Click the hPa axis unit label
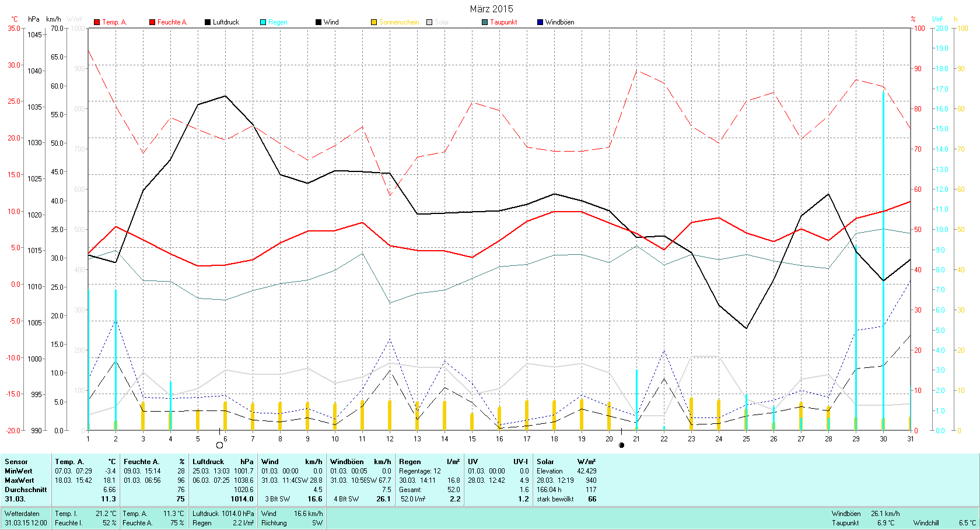Image resolution: width=980 pixels, height=530 pixels. pyautogui.click(x=34, y=19)
